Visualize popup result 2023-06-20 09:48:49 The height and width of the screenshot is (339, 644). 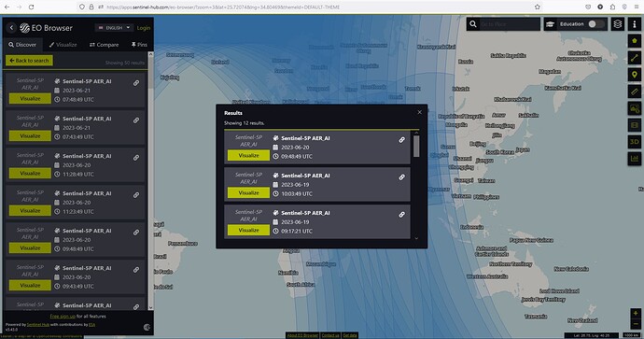248,155
